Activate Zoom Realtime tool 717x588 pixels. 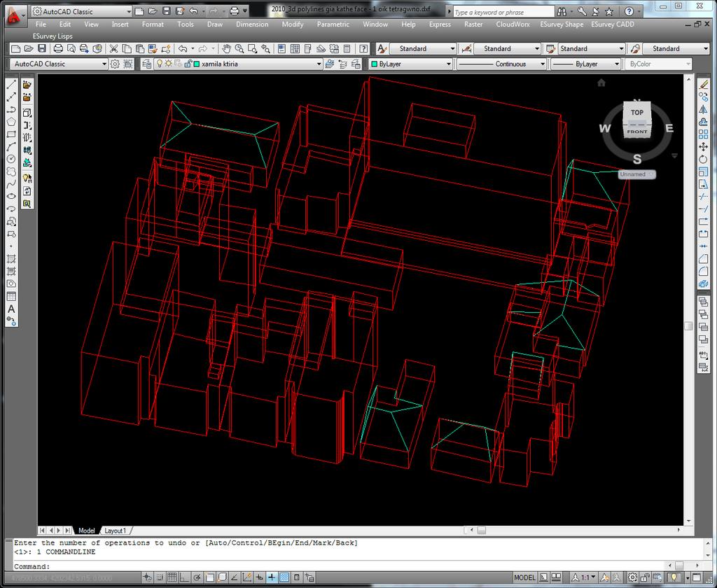coord(239,48)
